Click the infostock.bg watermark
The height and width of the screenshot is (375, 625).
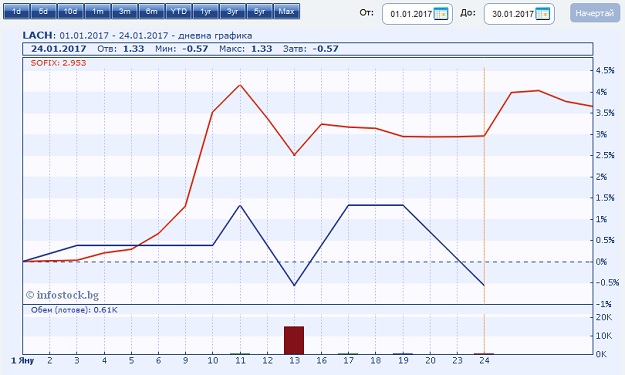(62, 295)
